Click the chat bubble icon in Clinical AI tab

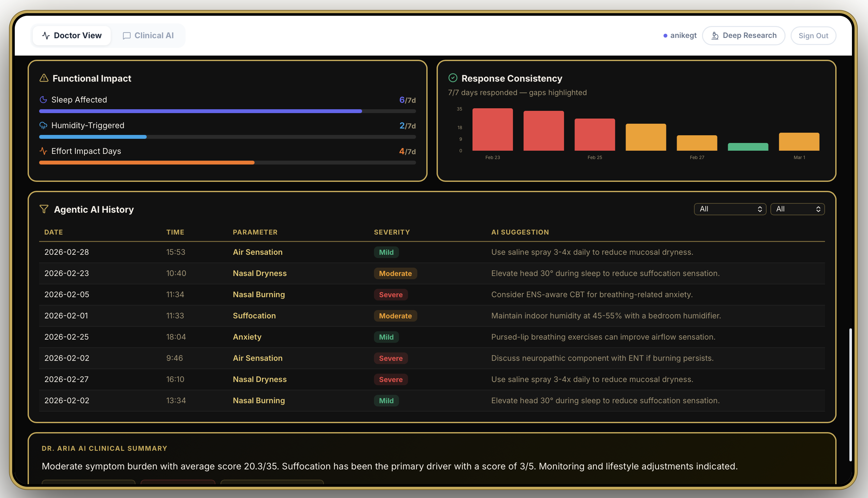click(127, 36)
